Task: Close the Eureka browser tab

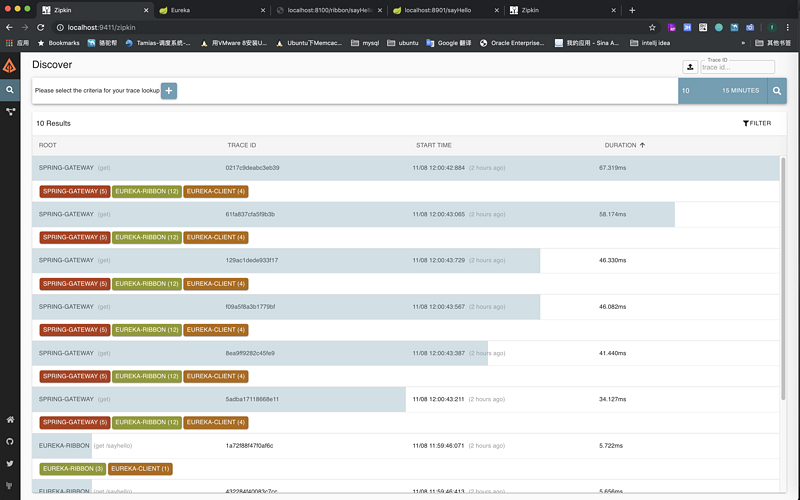Action: pyautogui.click(x=263, y=10)
